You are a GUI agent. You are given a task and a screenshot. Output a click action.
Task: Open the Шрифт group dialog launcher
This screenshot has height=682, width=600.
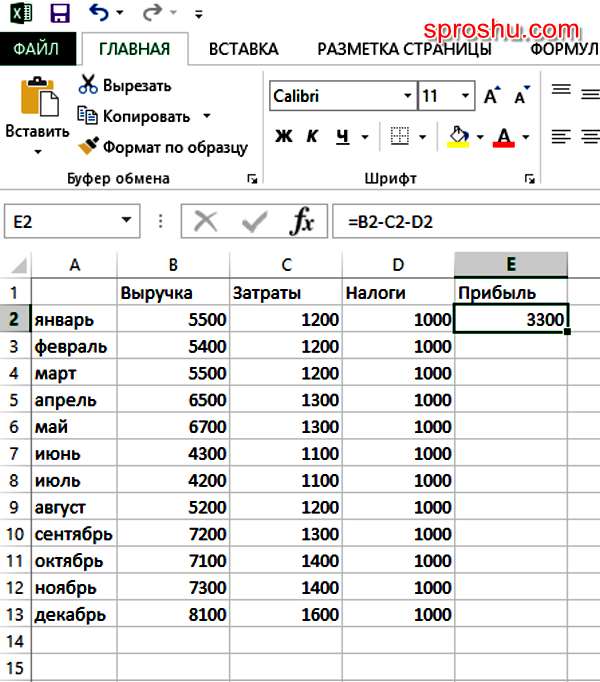[528, 179]
